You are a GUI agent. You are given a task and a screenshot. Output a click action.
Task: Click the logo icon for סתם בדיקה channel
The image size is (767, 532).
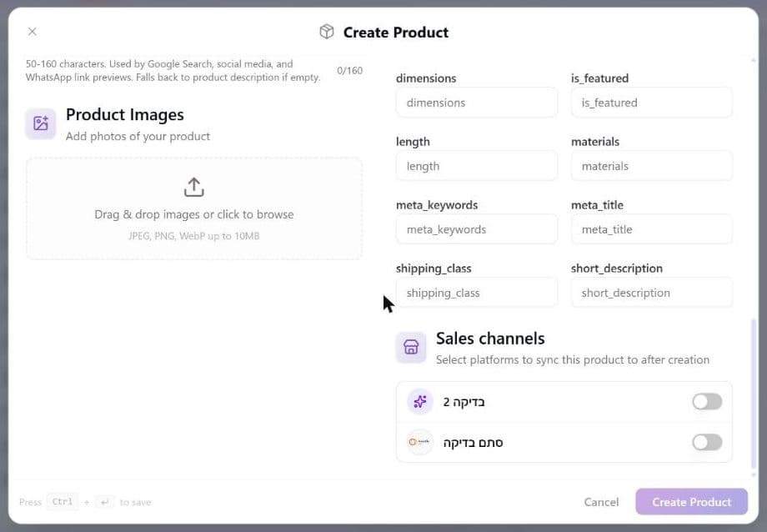[419, 443]
